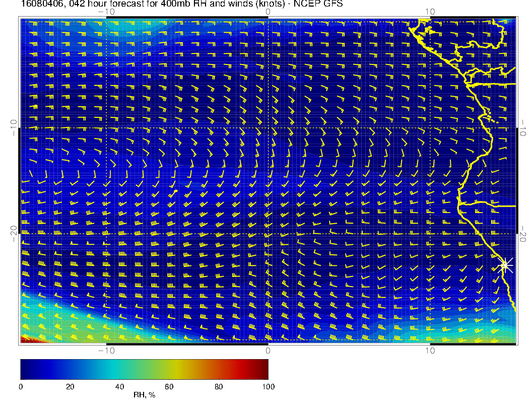Click the dark red high-humidity patch in the map's bottom-left corner
Image resolution: width=532 pixels, height=411 pixels.
click(x=24, y=340)
